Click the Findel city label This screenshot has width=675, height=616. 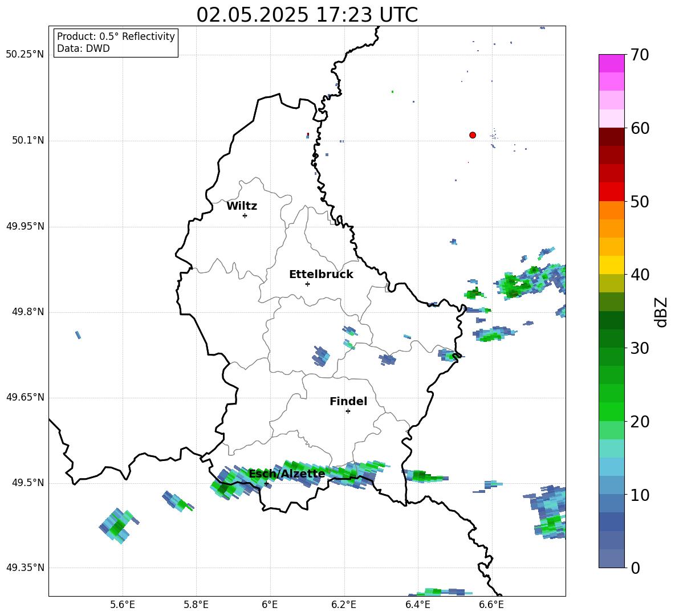point(348,401)
